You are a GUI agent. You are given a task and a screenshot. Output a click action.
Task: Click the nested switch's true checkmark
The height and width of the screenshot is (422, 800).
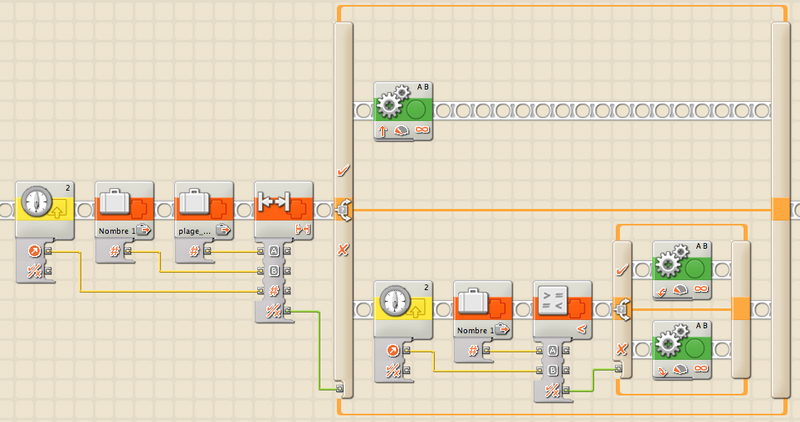(622, 268)
